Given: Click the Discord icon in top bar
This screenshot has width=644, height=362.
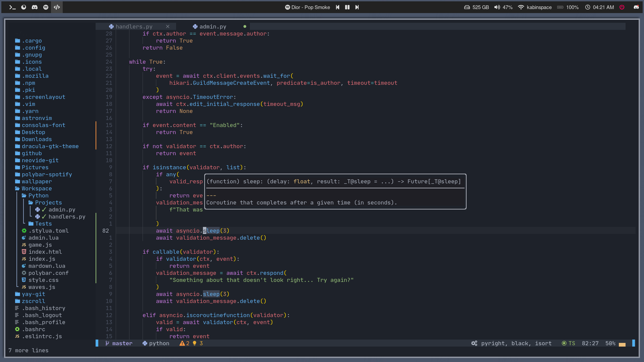Looking at the screenshot, I should 35,7.
